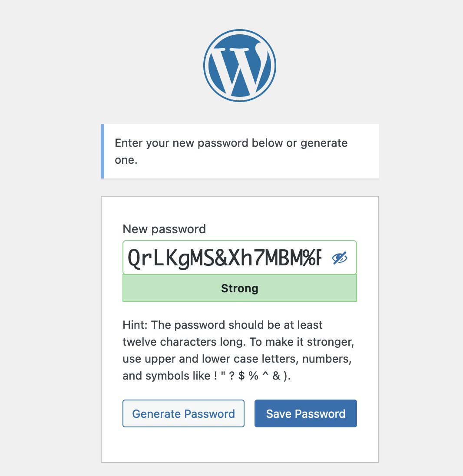Click the word "Strong" in strength bar
This screenshot has width=463, height=476.
click(x=240, y=288)
